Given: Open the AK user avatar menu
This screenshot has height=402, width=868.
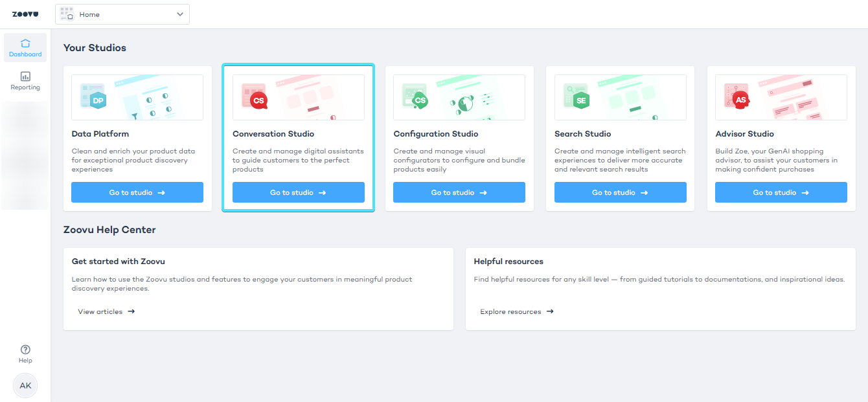Looking at the screenshot, I should 25,385.
